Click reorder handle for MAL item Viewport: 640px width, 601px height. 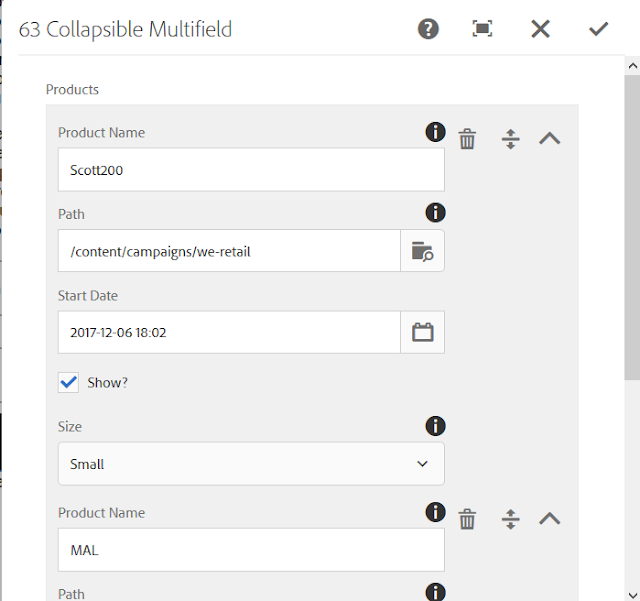(511, 519)
